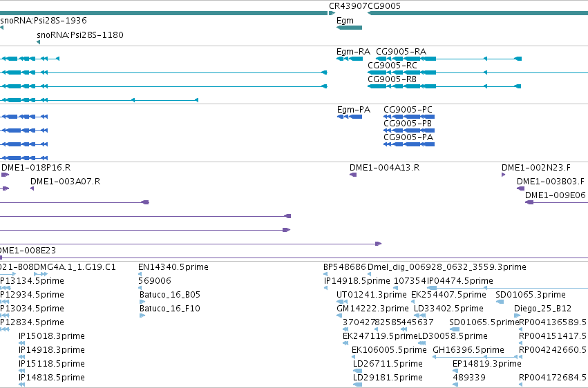Image resolution: width=588 pixels, height=388 pixels.
Task: Click the CG9005-PA protein label
Action: point(408,137)
